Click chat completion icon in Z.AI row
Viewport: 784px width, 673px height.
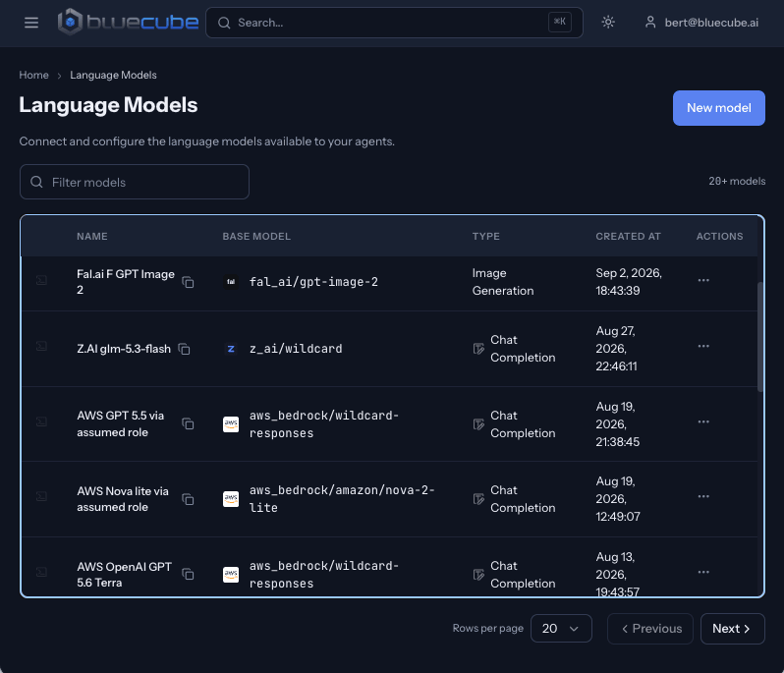click(x=478, y=349)
